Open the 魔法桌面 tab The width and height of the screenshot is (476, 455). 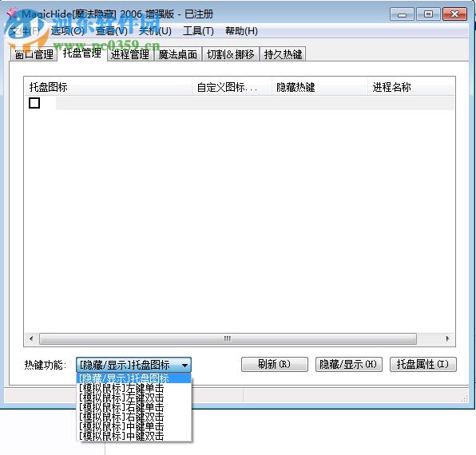click(x=178, y=54)
